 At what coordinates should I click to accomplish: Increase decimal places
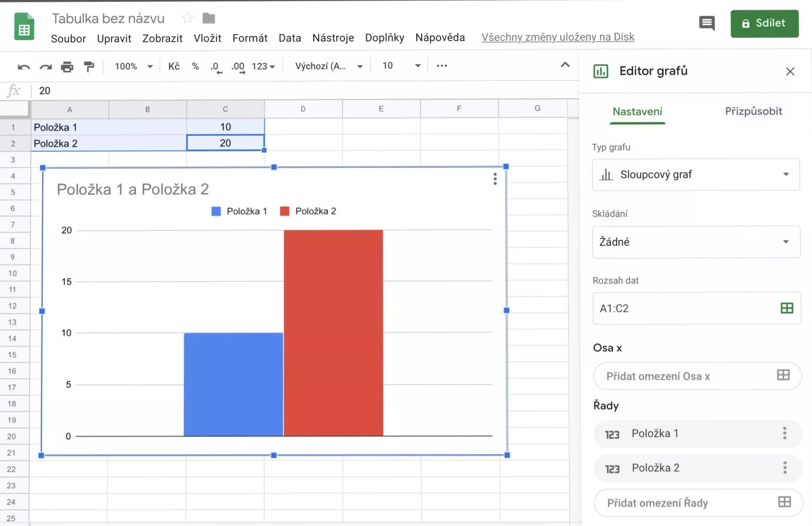[238, 67]
